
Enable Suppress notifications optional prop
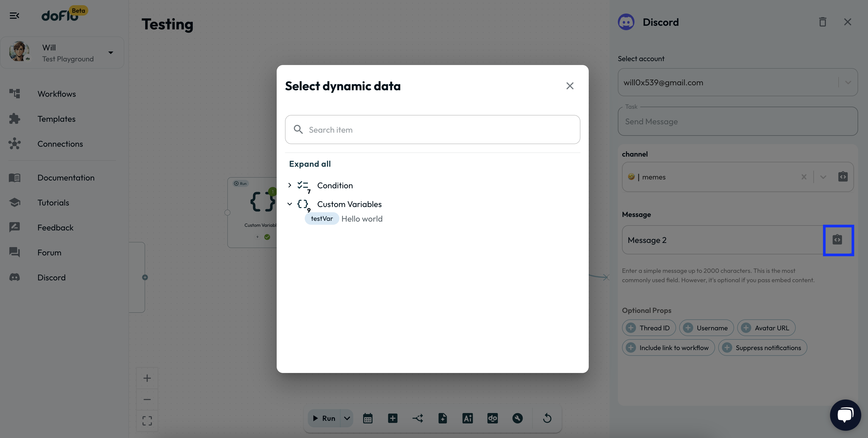(762, 348)
